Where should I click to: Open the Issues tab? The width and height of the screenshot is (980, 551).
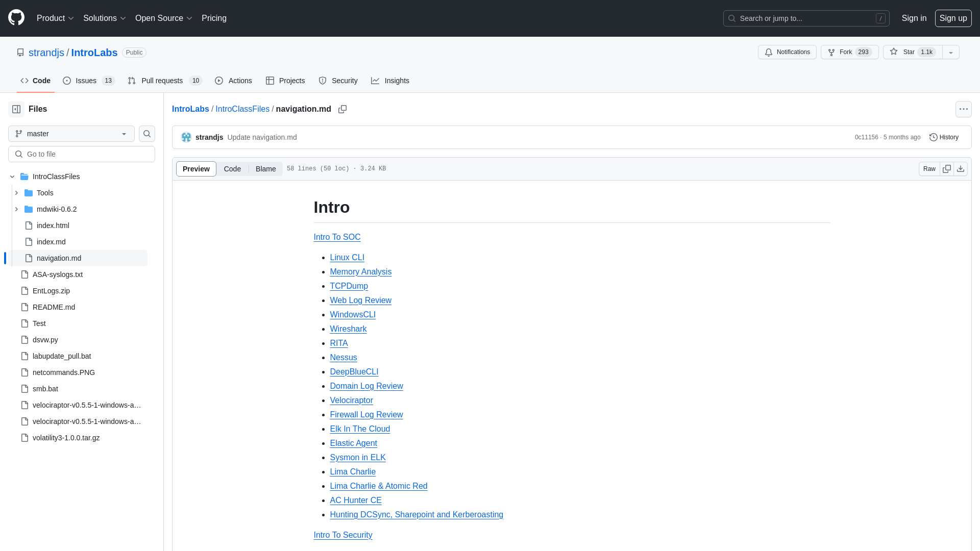pos(89,81)
